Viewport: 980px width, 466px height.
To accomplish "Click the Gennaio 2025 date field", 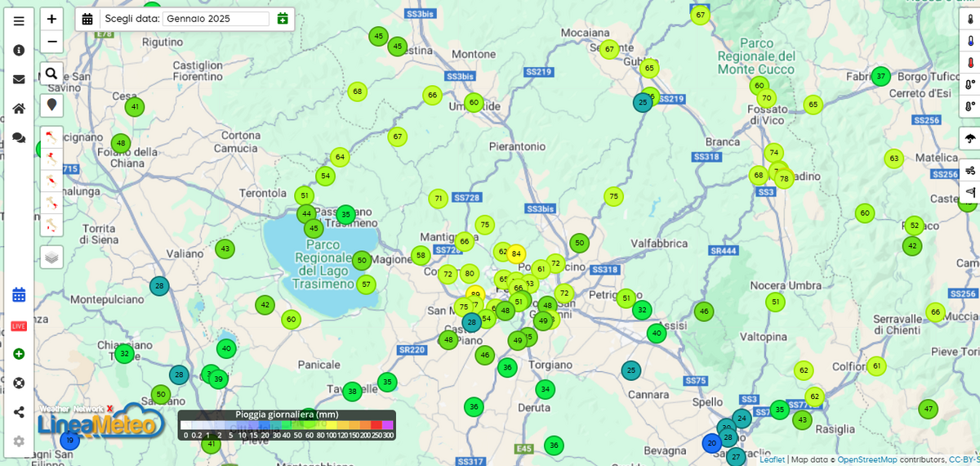I will click(x=216, y=19).
